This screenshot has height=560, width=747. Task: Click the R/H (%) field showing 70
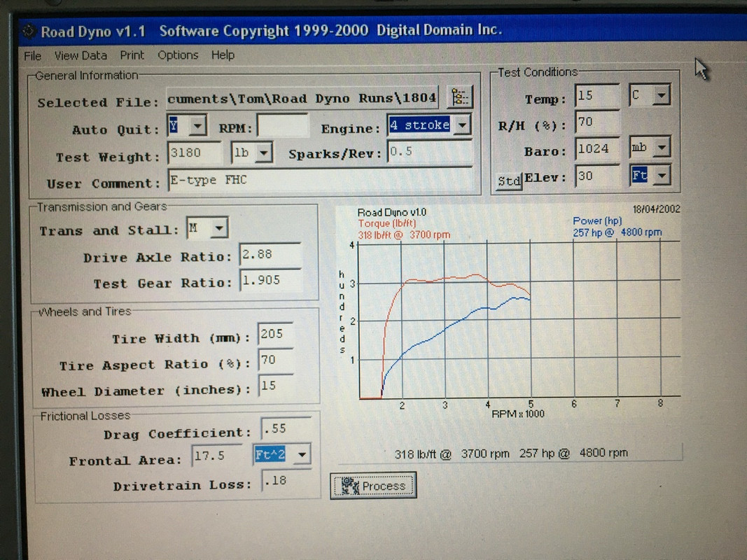click(x=597, y=122)
